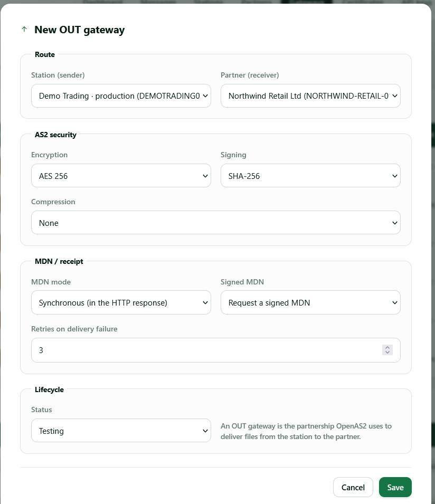
Task: Click the OUT gateway description help text
Action: [x=306, y=431]
